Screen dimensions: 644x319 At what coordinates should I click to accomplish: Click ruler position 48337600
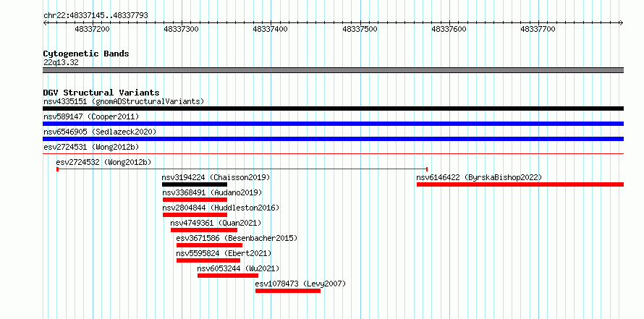[449, 29]
